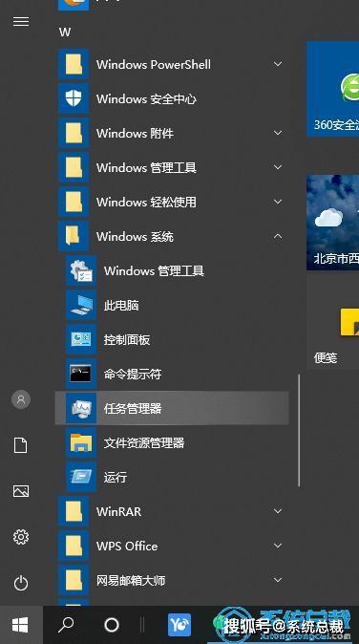The image size is (359, 644).
Task: Click the Power icon in Start sidebar
Action: [x=21, y=583]
